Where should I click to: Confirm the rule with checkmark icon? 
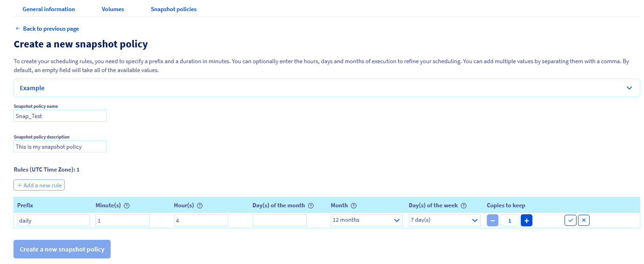(571, 220)
